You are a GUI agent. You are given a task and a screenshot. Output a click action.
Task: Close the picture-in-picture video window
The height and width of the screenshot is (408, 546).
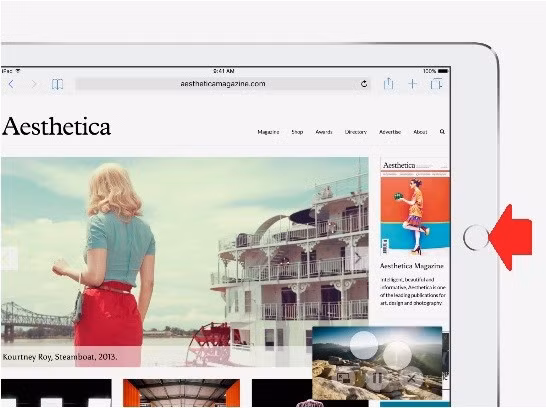coord(411,378)
